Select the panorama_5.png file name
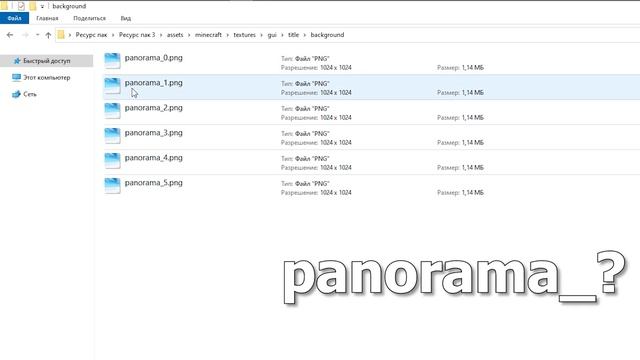 153,183
